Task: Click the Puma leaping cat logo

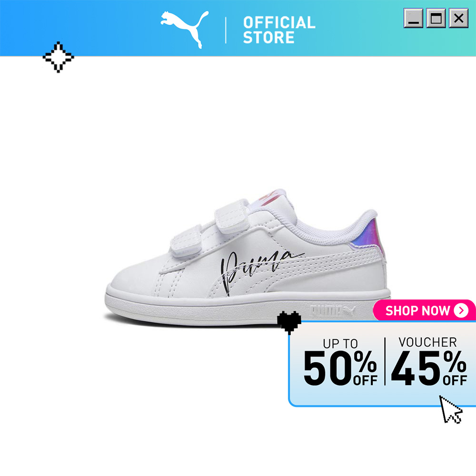Action: click(x=185, y=30)
